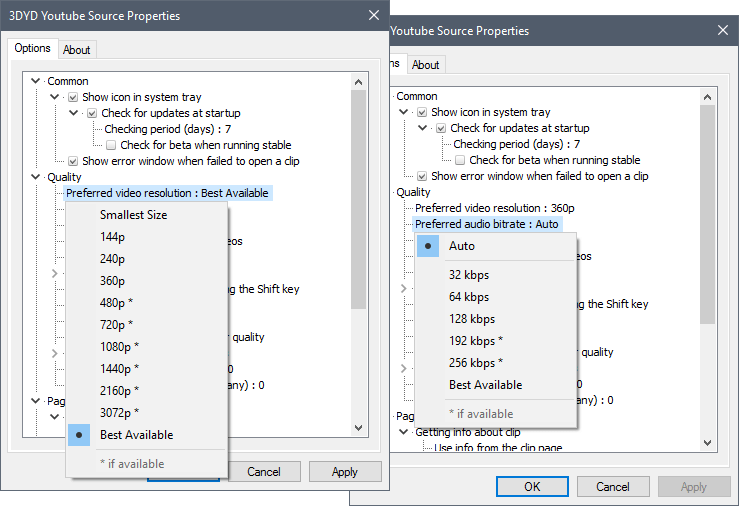739x506 pixels.
Task: Click OK button in right dialog
Action: 532,487
